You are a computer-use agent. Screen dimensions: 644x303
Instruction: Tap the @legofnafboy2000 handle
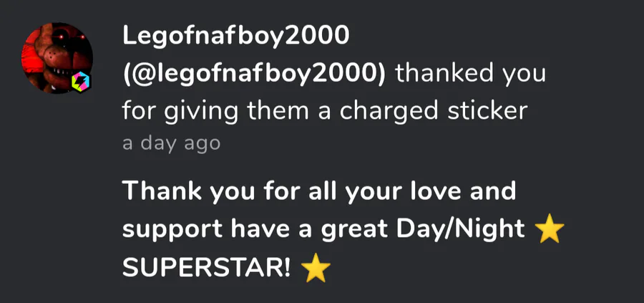tap(254, 74)
